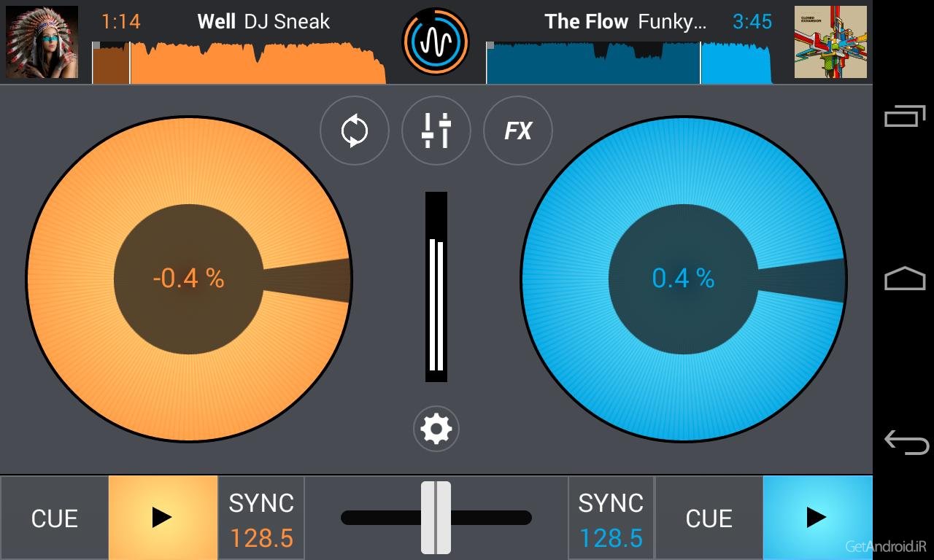
Task: Tap CUE on the right deck
Action: coord(709,518)
